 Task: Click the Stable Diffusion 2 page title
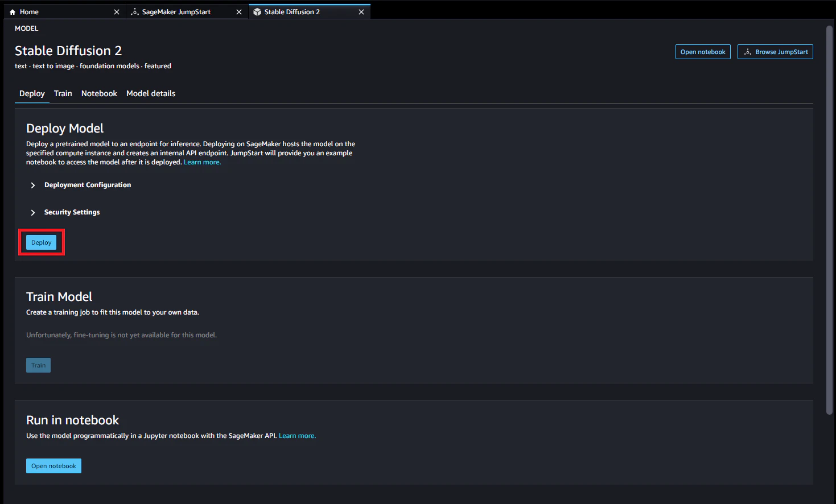click(68, 51)
